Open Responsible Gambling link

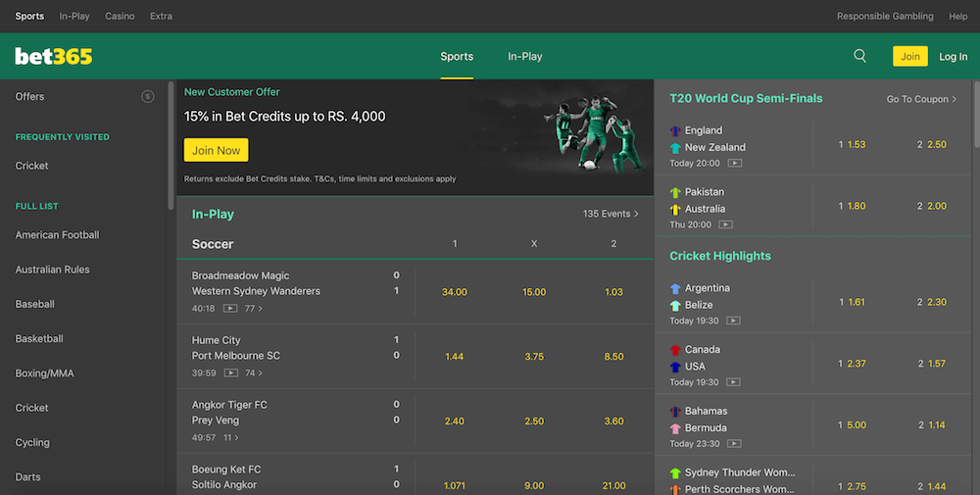885,17
